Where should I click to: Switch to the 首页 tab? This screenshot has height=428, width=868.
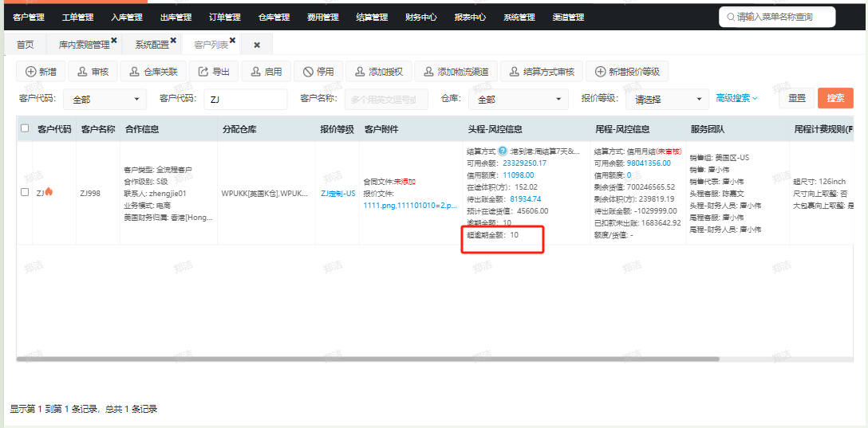(x=25, y=45)
